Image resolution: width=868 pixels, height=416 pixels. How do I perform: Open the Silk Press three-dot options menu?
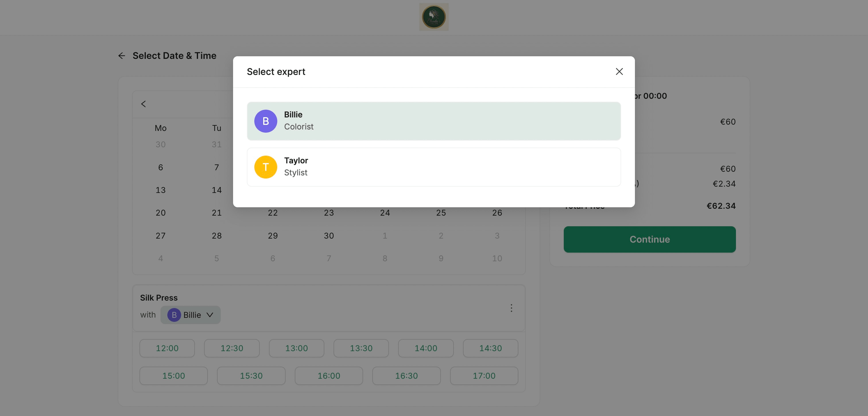tap(511, 308)
